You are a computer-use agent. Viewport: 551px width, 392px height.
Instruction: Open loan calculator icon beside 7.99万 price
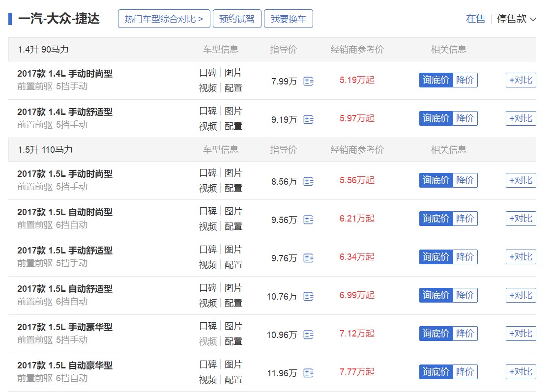tap(309, 82)
